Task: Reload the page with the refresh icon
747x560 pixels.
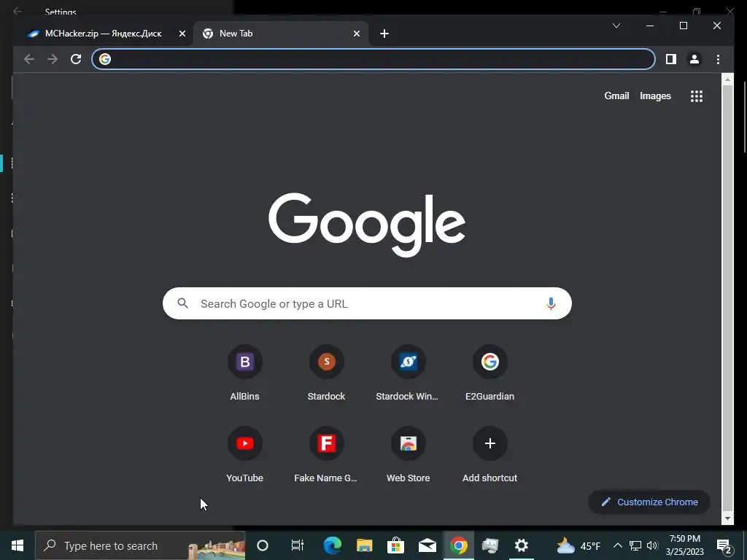Action: (76, 59)
